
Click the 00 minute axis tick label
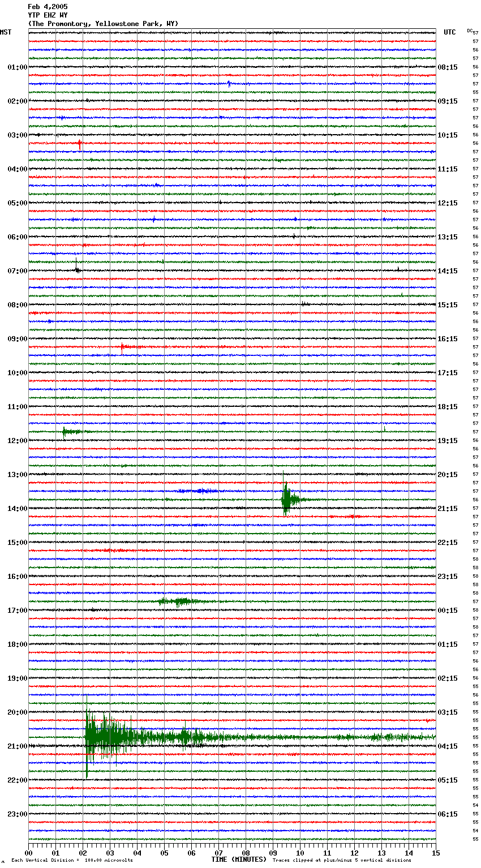click(28, 853)
